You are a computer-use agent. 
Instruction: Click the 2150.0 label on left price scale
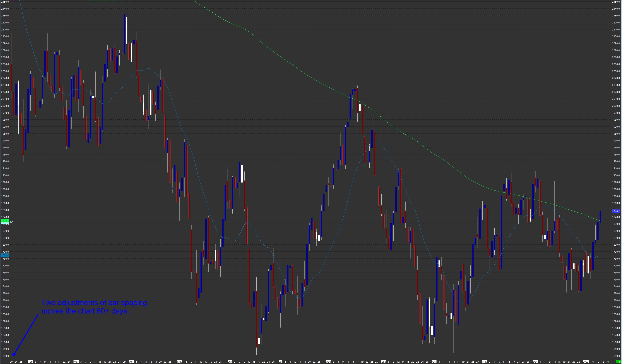point(5,2)
